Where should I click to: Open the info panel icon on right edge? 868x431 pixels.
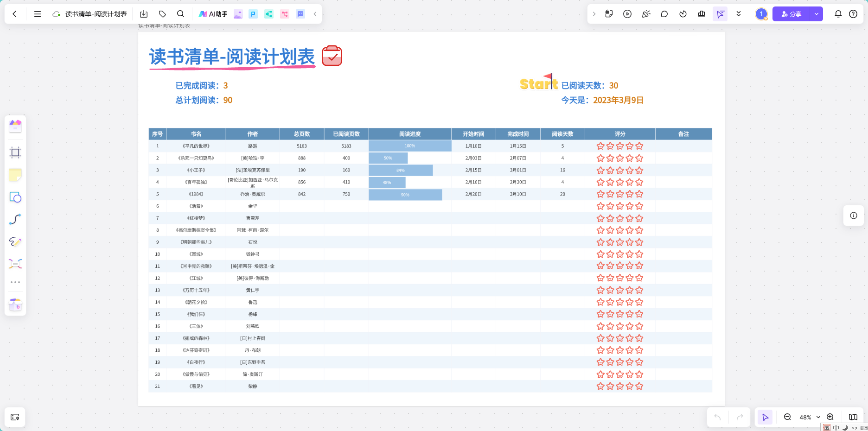[854, 215]
